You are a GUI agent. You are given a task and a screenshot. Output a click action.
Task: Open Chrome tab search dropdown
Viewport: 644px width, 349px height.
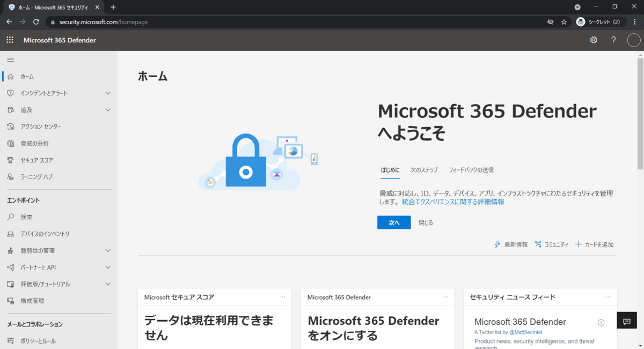577,7
